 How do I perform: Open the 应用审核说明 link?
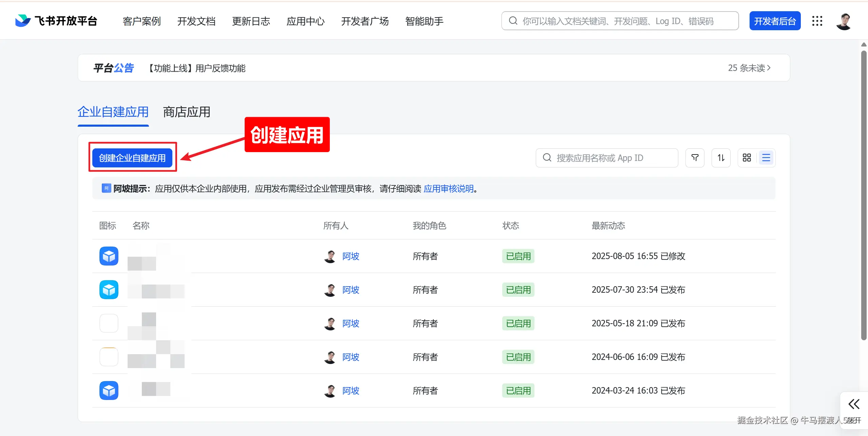449,189
